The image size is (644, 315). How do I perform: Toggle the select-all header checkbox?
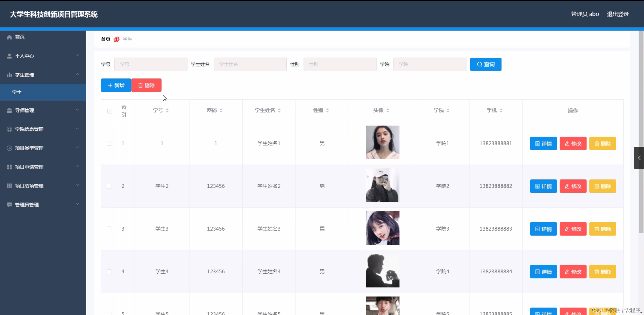click(109, 111)
